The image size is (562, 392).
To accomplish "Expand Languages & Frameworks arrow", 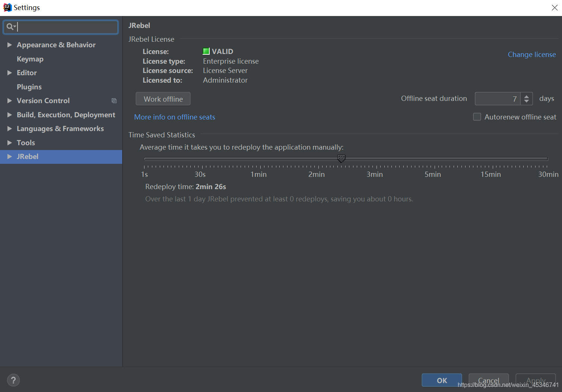I will coord(10,128).
